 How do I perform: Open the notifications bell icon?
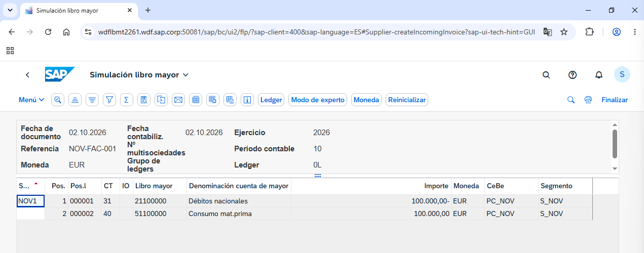[x=599, y=75]
